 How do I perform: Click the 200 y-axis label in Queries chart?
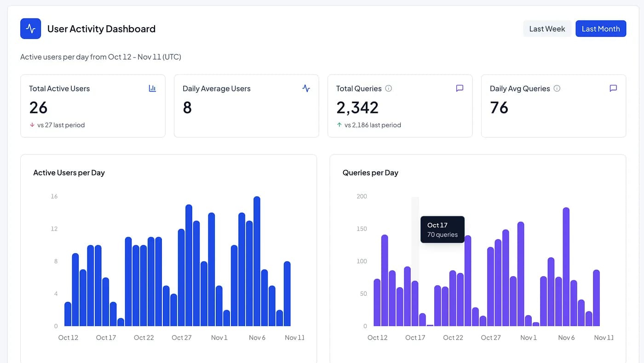click(x=362, y=196)
